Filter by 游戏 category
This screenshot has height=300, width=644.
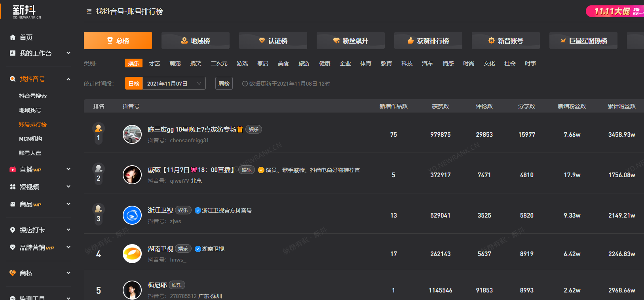pos(242,63)
